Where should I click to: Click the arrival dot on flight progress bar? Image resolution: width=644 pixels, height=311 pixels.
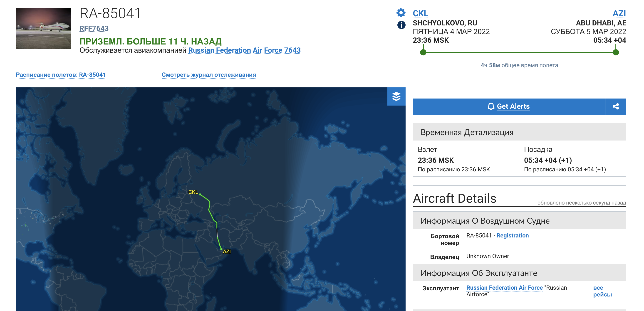point(616,52)
